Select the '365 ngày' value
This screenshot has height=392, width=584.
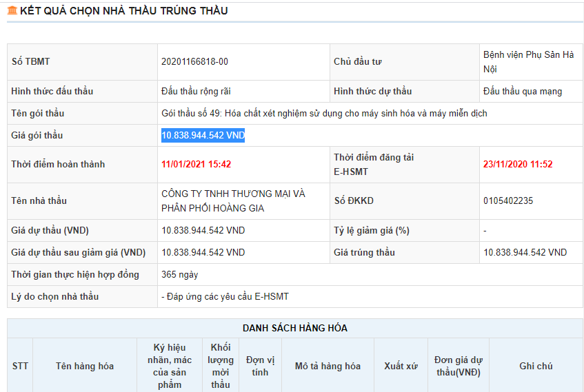click(179, 274)
